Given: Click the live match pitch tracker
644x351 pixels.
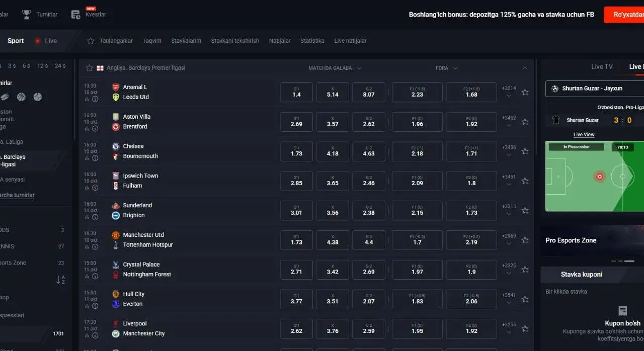Looking at the screenshot, I should click(595, 177).
